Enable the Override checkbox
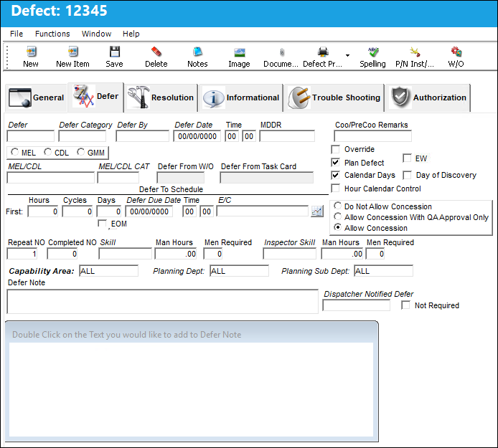498x448 pixels. coord(335,149)
